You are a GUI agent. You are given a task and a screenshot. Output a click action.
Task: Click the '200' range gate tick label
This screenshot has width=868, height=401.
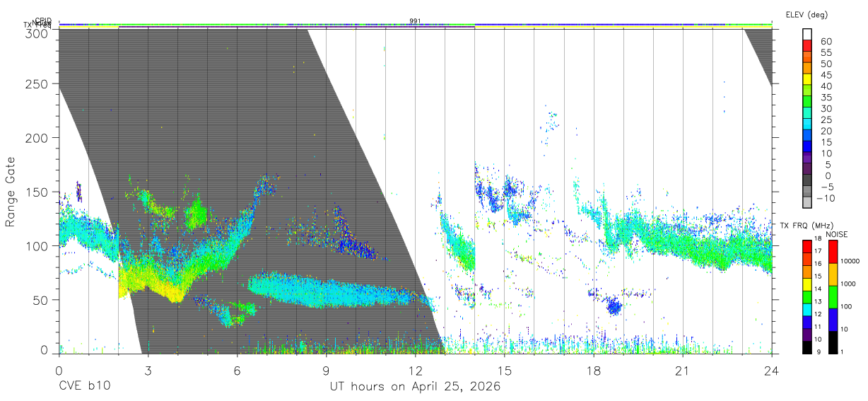[36, 137]
